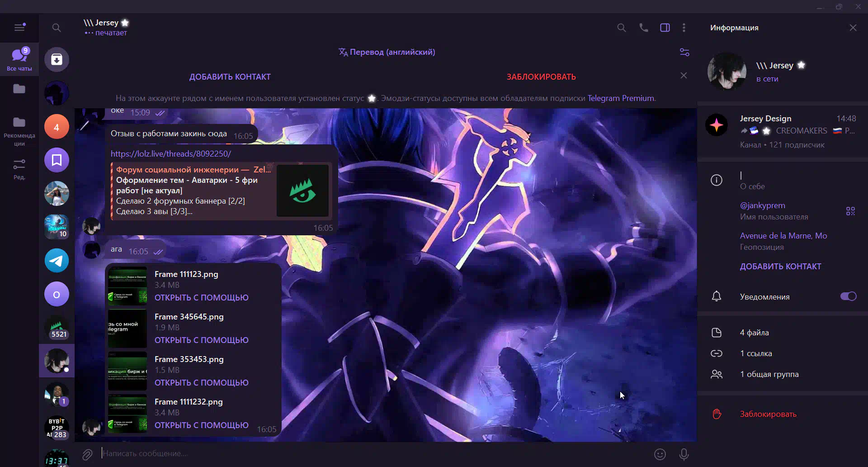The width and height of the screenshot is (868, 467).
Task: Open All chats folder with 9 badge
Action: pos(19,59)
